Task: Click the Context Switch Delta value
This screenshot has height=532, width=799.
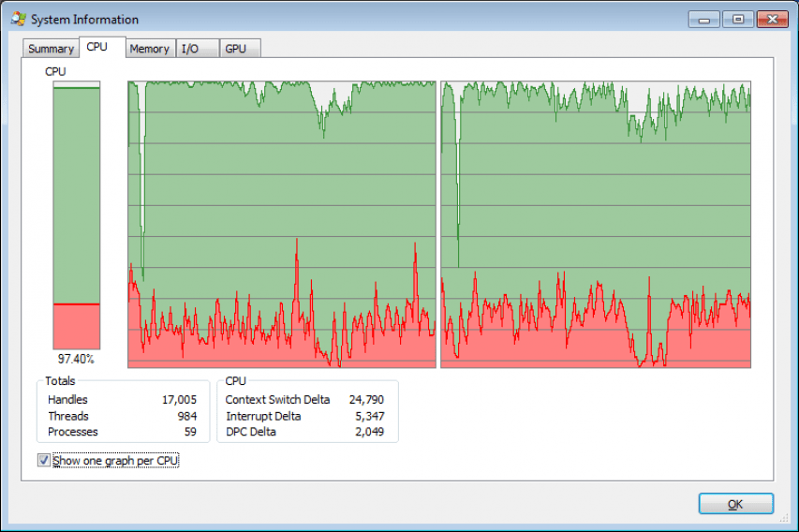Action: click(366, 400)
